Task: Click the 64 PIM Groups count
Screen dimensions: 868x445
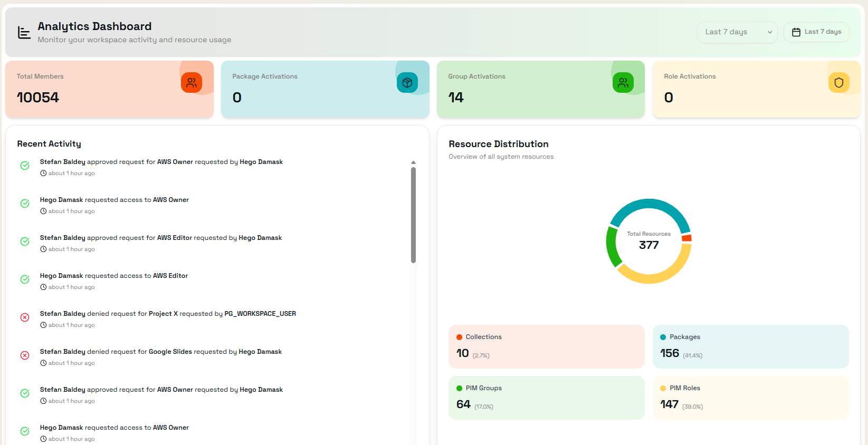Action: point(463,404)
